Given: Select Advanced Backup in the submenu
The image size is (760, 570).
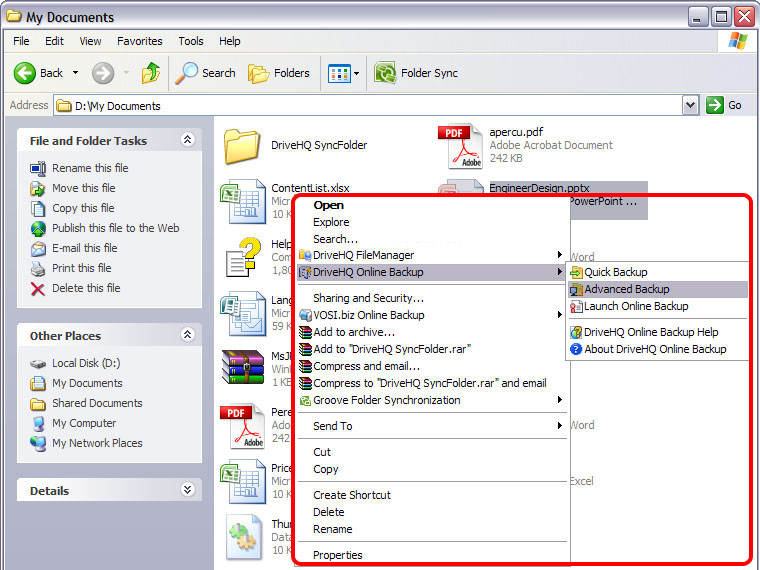Looking at the screenshot, I should [658, 289].
